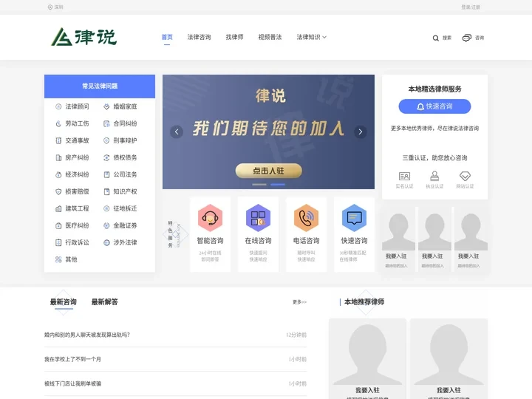Open the search magnifier icon
The image size is (532, 399).
(x=436, y=38)
